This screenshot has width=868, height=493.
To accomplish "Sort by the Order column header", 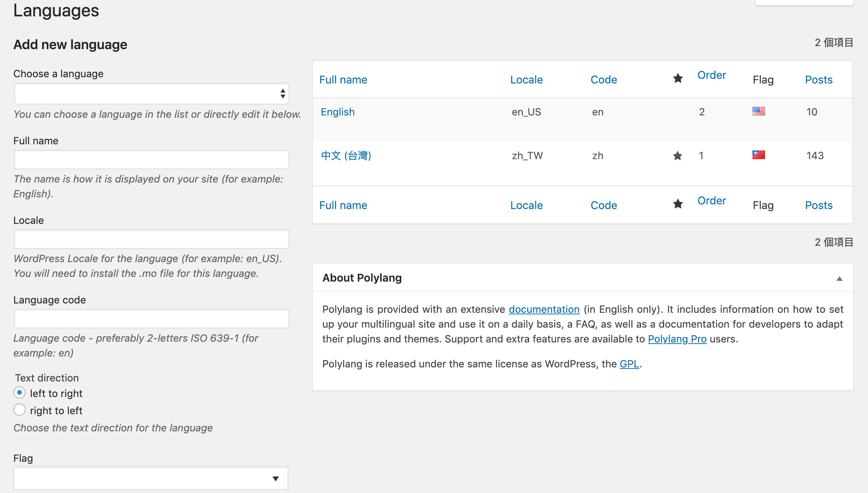I will tap(711, 75).
